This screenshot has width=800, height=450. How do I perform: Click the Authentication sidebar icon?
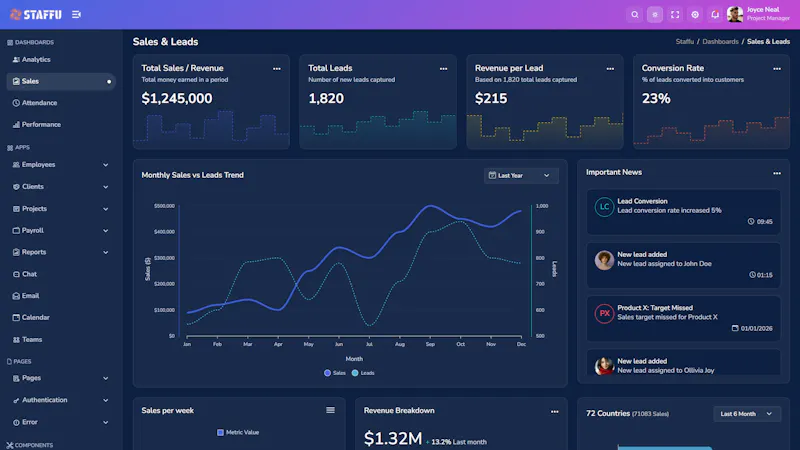click(x=16, y=401)
